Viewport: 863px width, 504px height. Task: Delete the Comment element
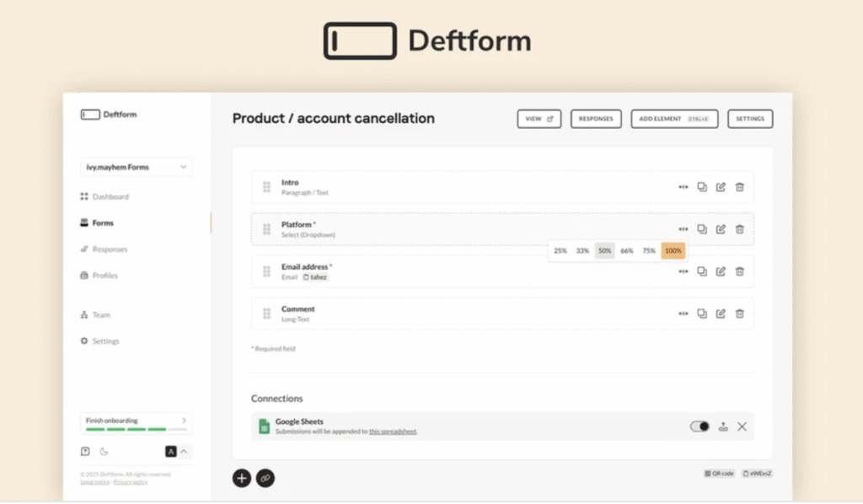pyautogui.click(x=740, y=314)
